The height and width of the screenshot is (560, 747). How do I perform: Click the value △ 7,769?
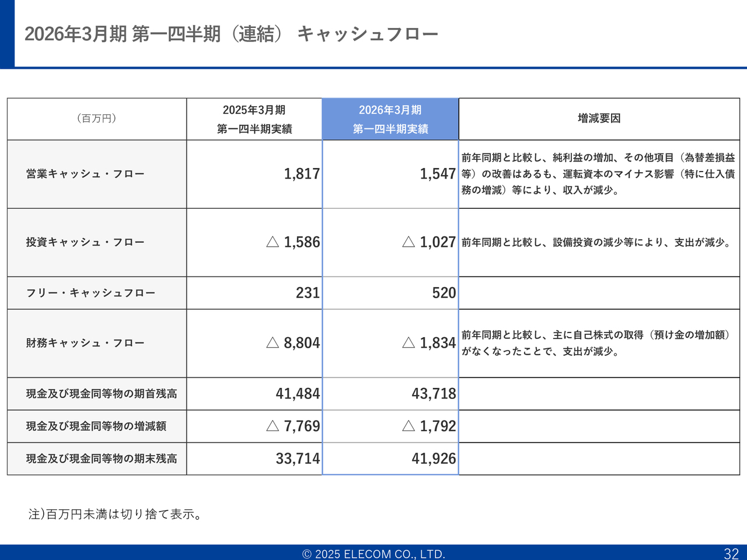(293, 426)
